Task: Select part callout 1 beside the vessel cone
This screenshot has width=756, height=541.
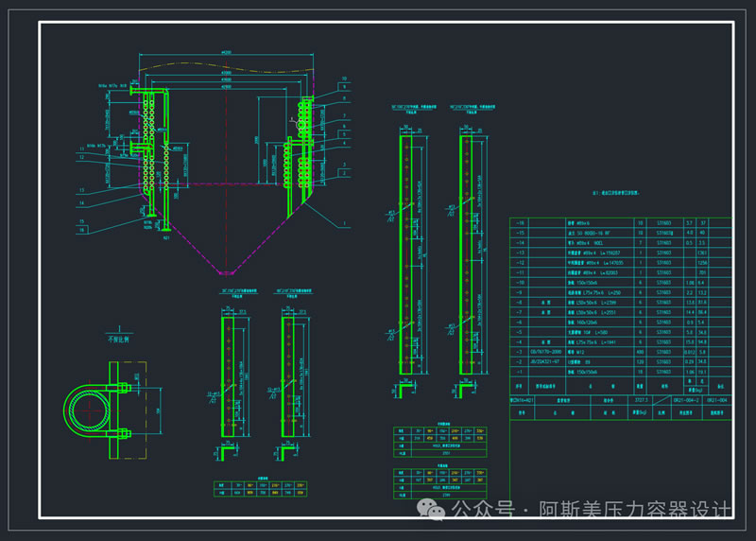Action: 345,224
